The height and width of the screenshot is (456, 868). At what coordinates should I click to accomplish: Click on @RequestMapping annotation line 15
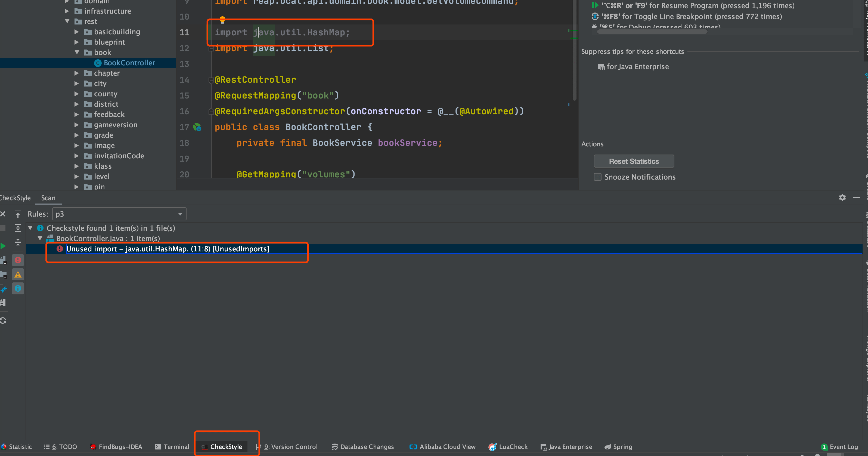coord(255,96)
